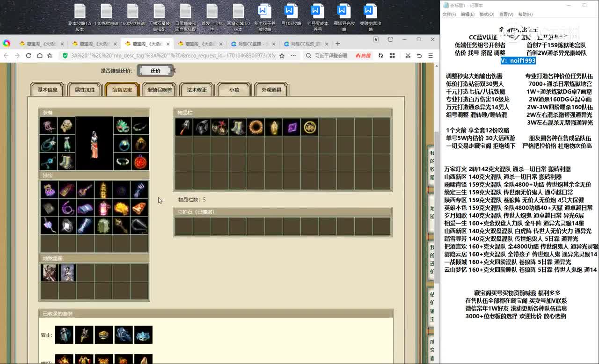Viewport: 599px width, 364px height.
Task: Open Notepad 文件(F) menu
Action: (x=449, y=15)
